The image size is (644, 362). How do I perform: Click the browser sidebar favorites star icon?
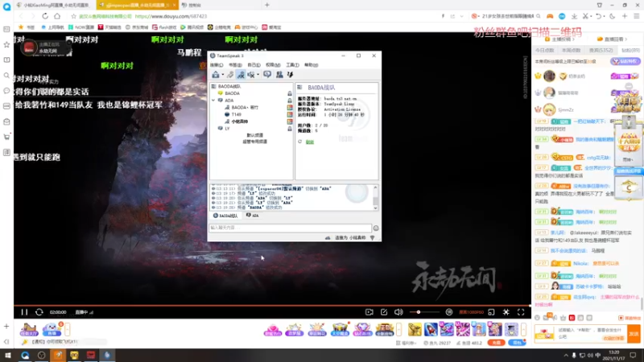click(x=6, y=45)
